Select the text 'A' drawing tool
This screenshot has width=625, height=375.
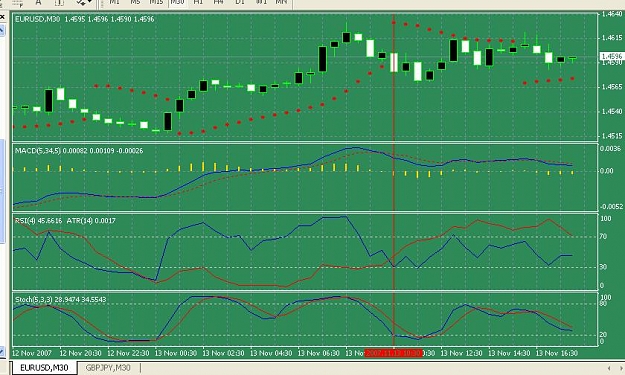(x=38, y=2)
